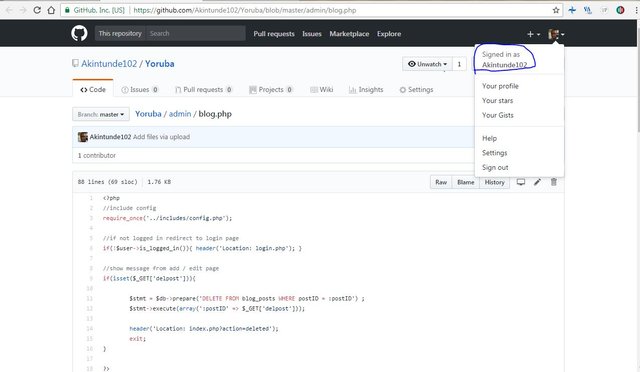Click the browser back arrow
The height and width of the screenshot is (372, 640).
click(9, 10)
